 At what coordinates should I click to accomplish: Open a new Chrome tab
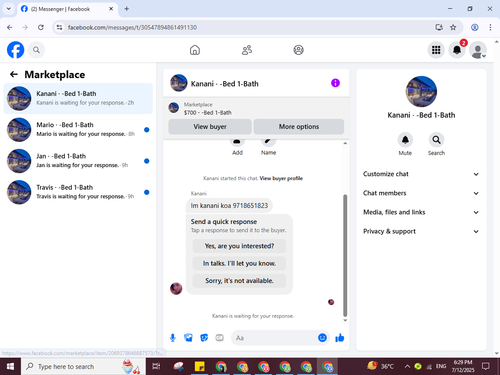tap(127, 9)
